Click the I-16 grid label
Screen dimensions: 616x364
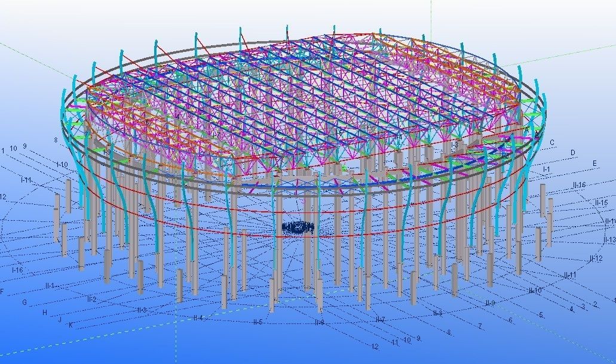click(18, 270)
